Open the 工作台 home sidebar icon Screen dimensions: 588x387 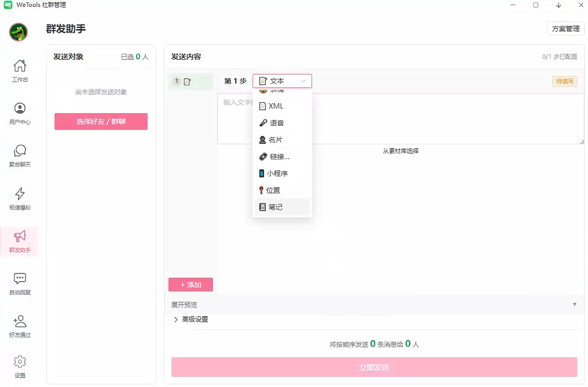20,70
